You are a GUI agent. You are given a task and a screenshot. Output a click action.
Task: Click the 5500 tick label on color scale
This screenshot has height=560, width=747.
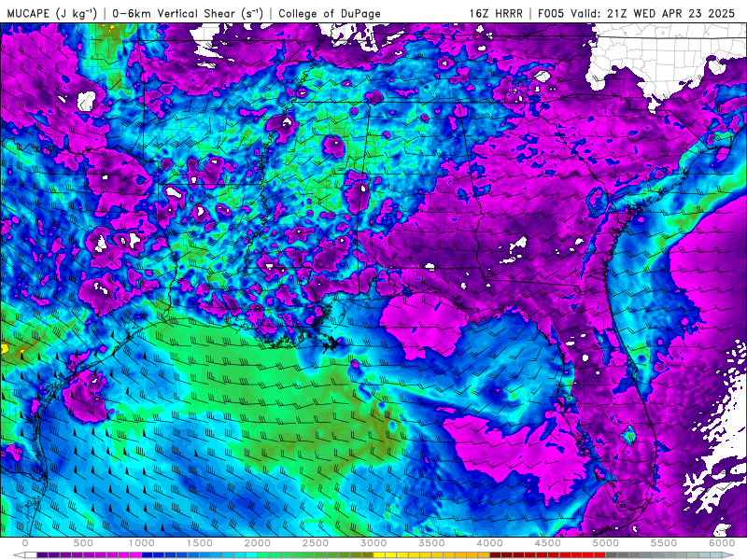664,543
